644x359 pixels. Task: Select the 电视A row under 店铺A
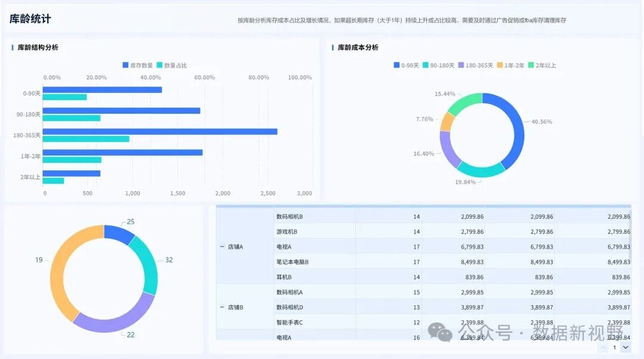coord(452,247)
